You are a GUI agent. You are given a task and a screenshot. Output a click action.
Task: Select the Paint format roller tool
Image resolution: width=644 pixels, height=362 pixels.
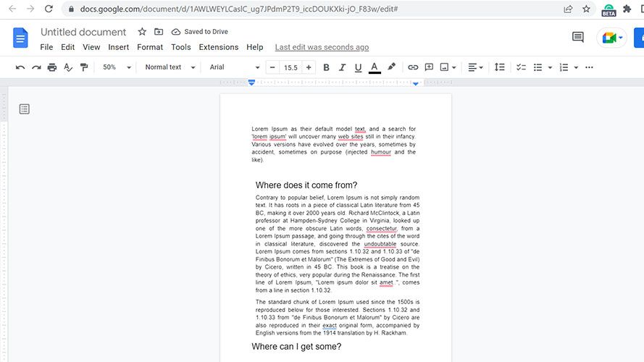click(x=84, y=67)
